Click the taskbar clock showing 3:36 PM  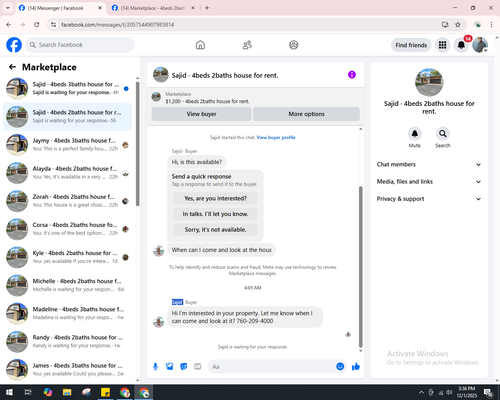[467, 392]
